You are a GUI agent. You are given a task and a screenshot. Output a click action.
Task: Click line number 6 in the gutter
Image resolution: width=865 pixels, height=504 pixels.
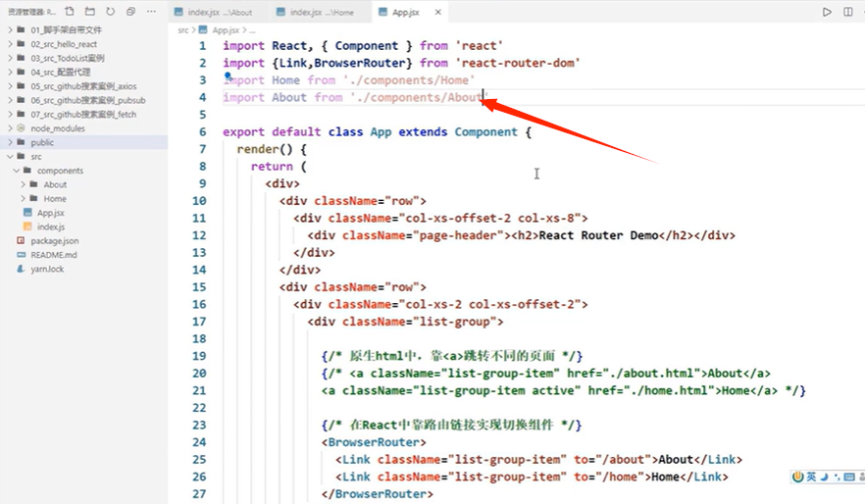(x=202, y=131)
